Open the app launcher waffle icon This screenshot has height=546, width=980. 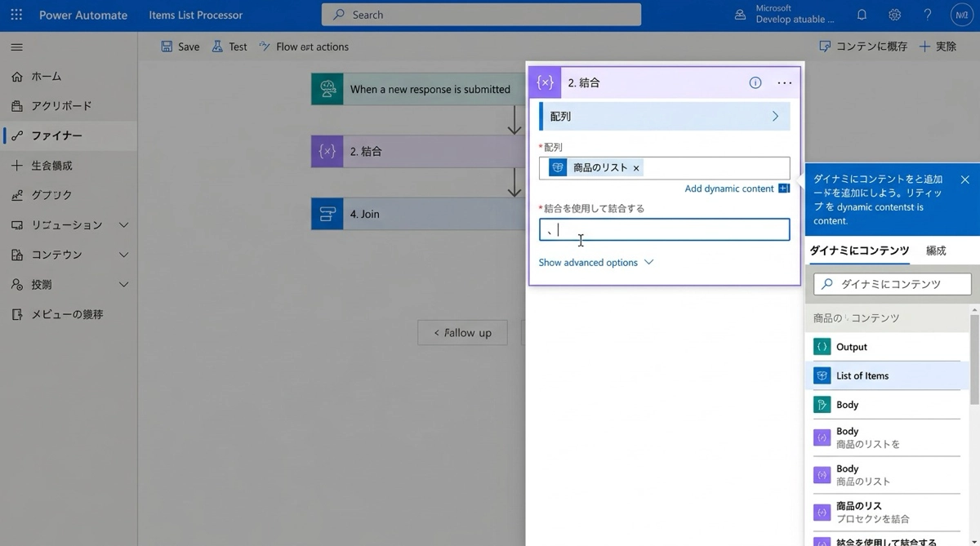pyautogui.click(x=16, y=15)
